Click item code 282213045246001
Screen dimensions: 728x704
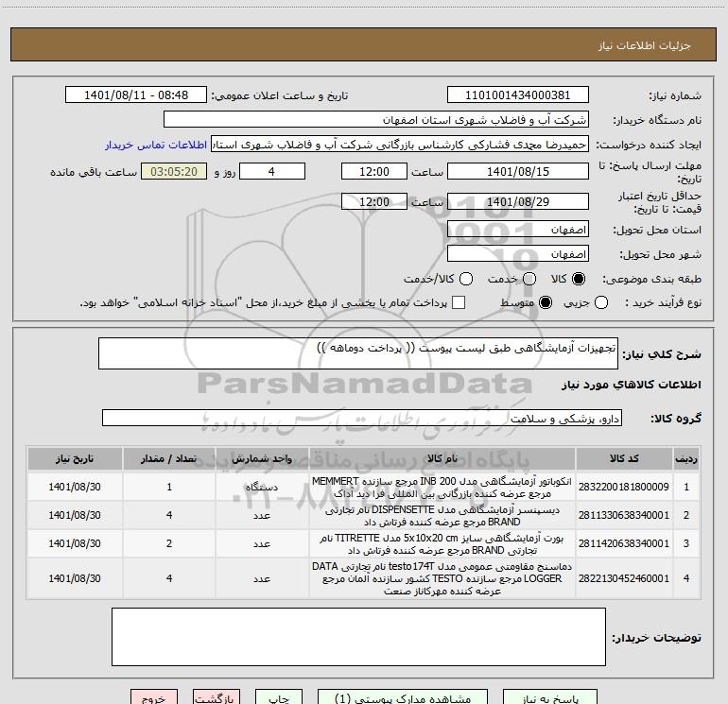(x=624, y=578)
